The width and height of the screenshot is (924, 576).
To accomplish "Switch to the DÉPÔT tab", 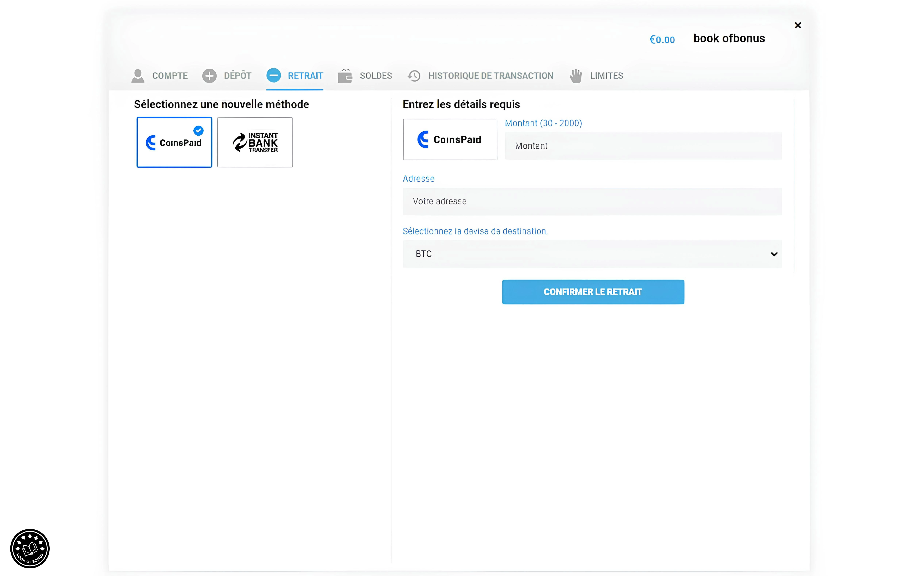I will (227, 76).
